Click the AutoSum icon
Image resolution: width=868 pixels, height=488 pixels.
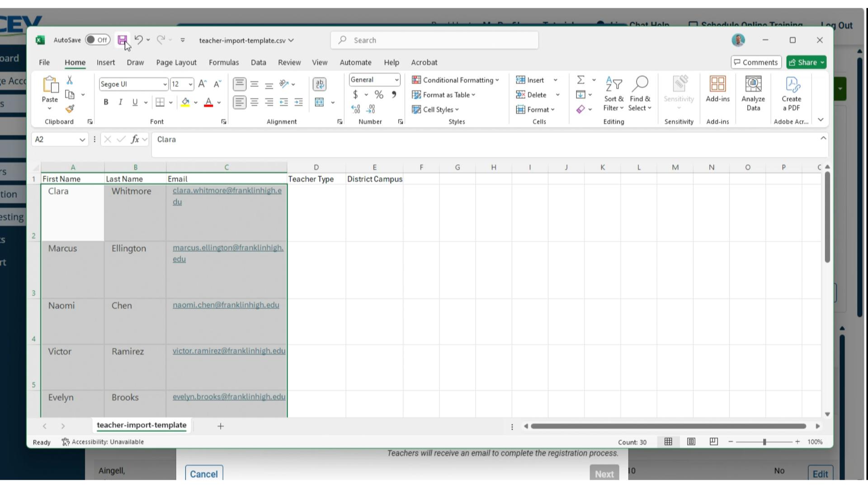pyautogui.click(x=581, y=80)
